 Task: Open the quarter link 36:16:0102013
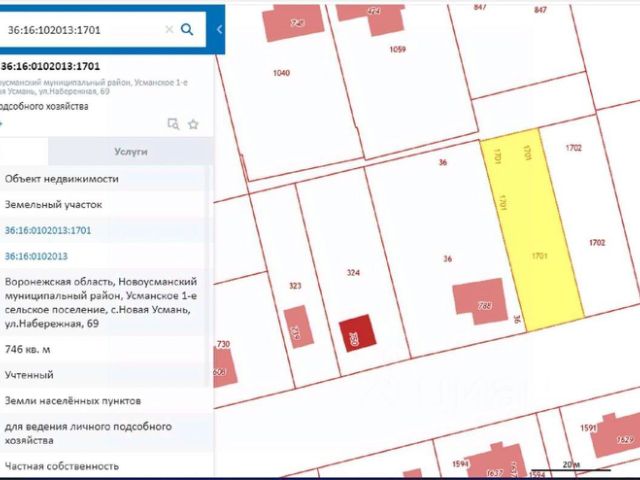(36, 256)
